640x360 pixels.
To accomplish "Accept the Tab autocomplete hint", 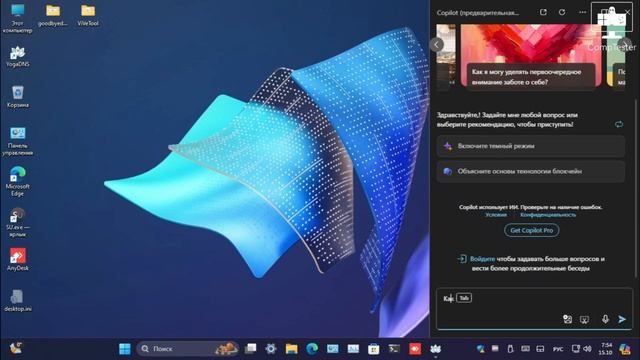I will tap(464, 298).
